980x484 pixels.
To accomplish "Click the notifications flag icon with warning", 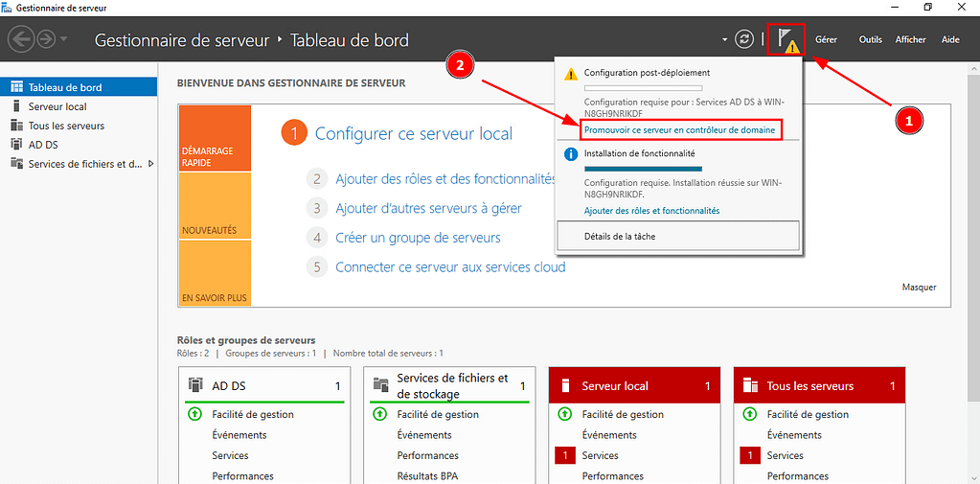I will point(787,40).
